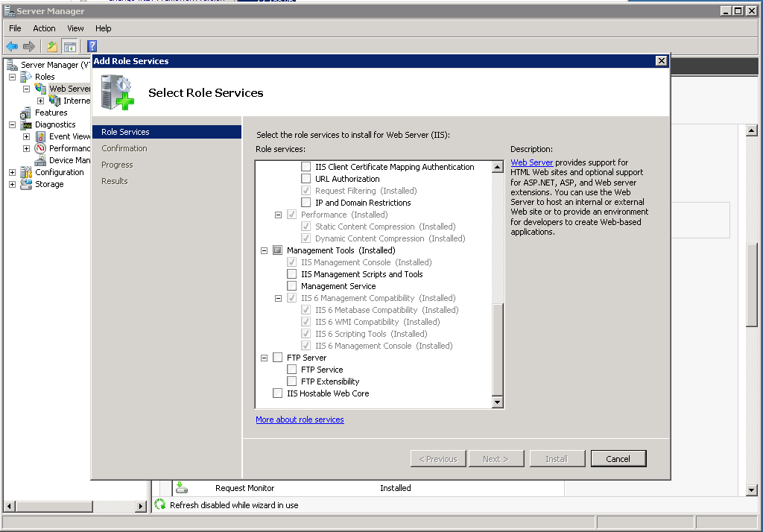Open the More about role services link
The image size is (763, 532).
click(x=300, y=419)
